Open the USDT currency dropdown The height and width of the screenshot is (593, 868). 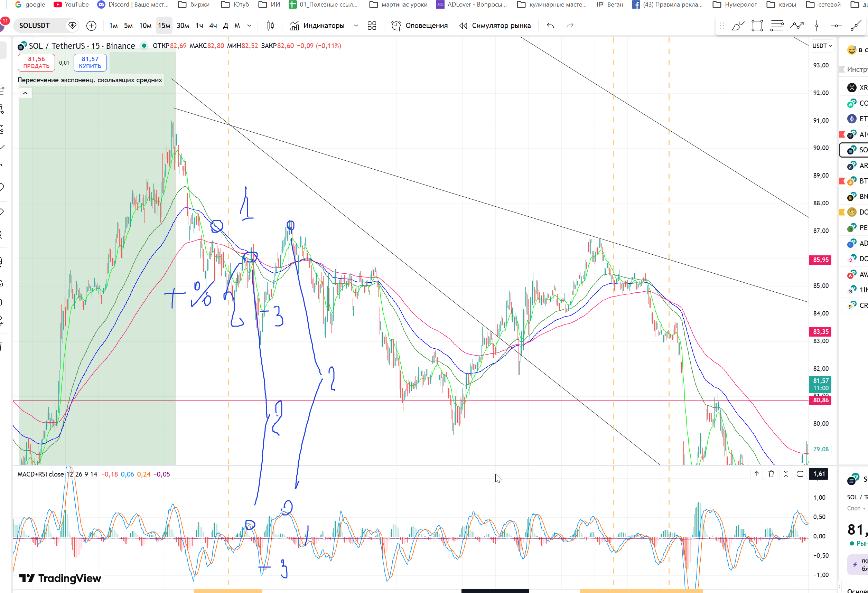point(822,46)
